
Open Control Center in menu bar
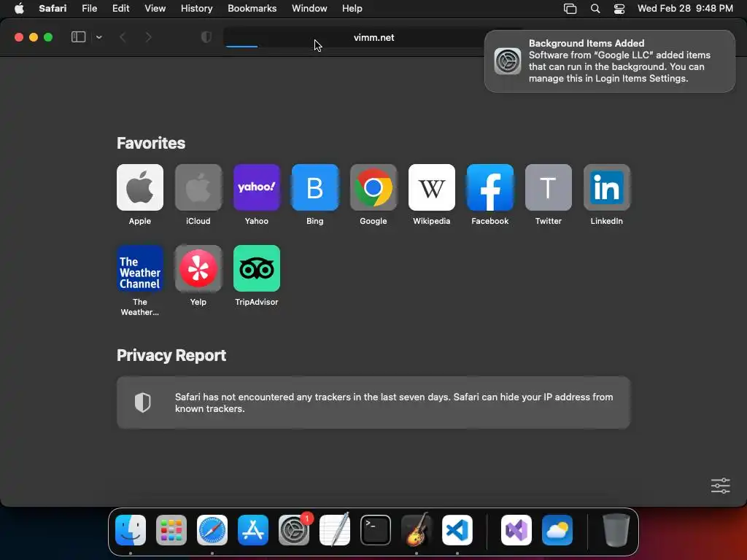tap(619, 9)
